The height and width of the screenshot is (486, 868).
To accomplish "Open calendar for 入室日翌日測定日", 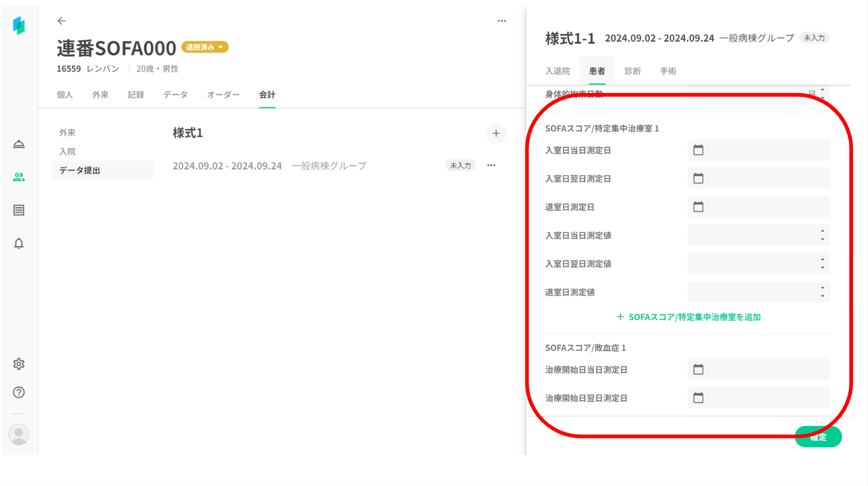I will [698, 178].
